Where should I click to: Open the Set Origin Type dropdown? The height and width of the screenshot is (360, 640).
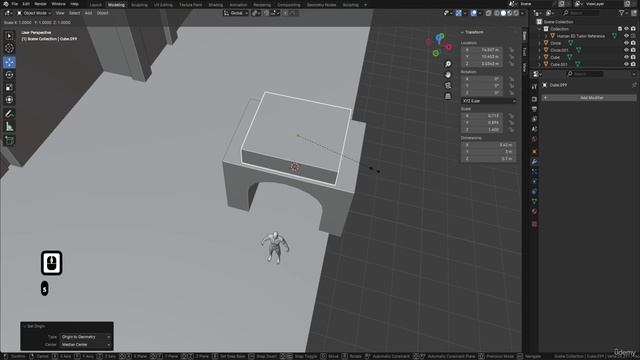pos(86,337)
